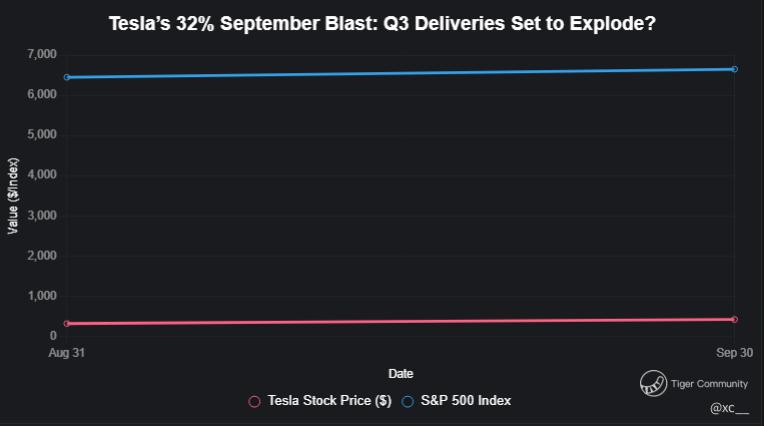Click the Tiger Community logo icon
Viewport: 764px width, 426px height.
[653, 383]
